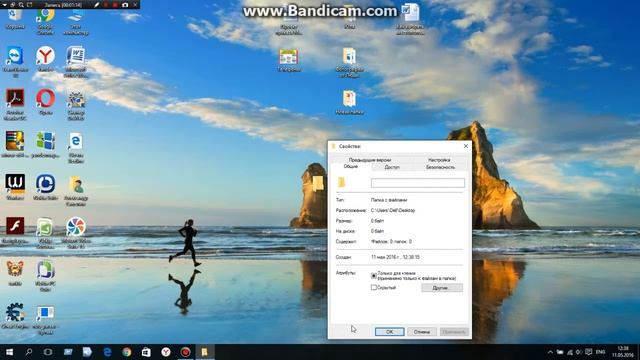Switch to the Предыдущие версии tab
The image size is (640, 360).
(x=370, y=160)
